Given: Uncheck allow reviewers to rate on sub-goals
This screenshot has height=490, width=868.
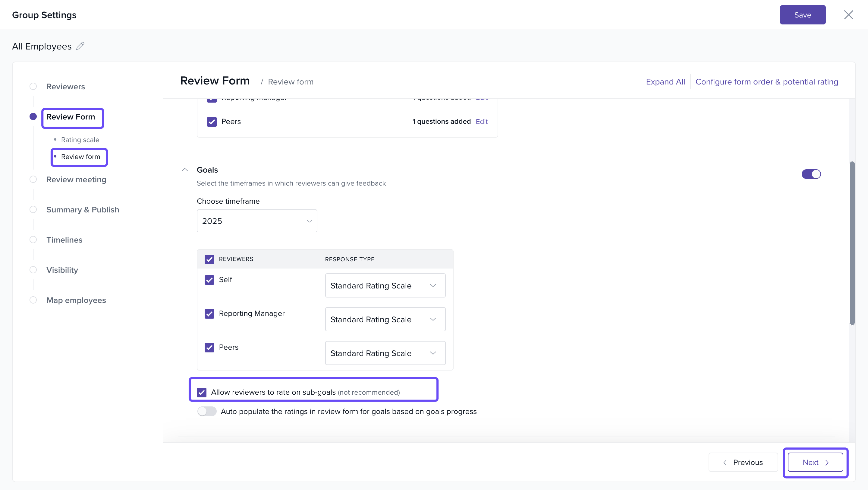Looking at the screenshot, I should pos(202,392).
